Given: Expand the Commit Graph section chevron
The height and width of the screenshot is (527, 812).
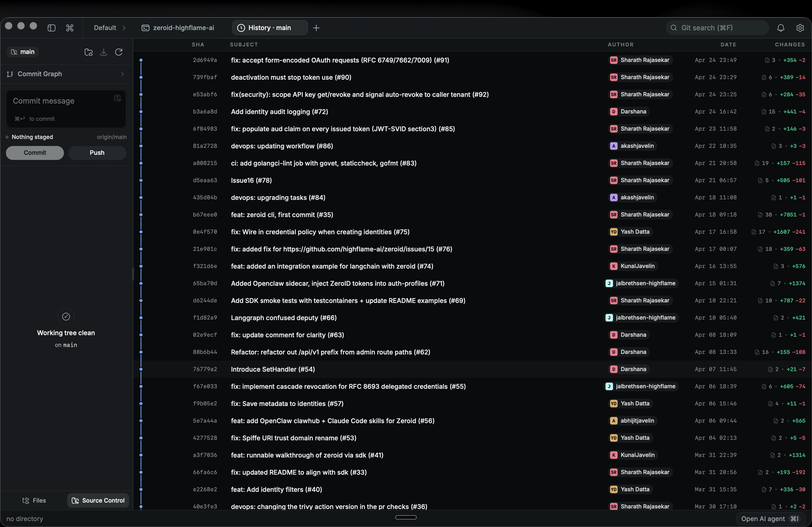Looking at the screenshot, I should pos(122,74).
